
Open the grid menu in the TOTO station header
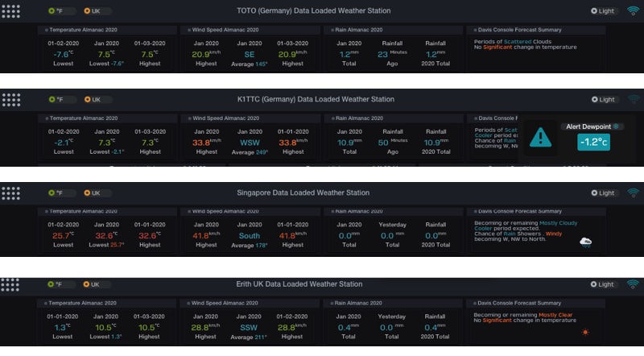[11, 11]
